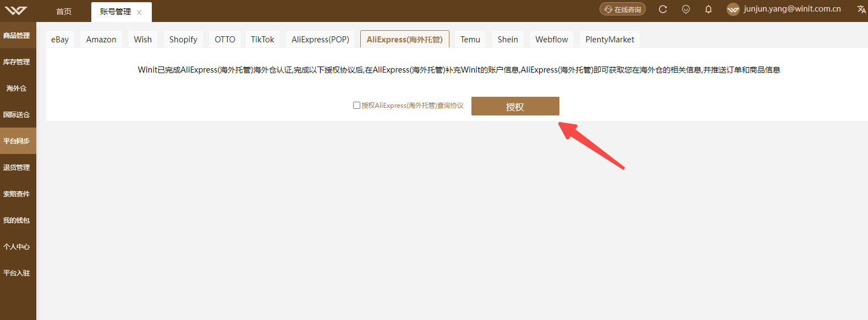Open 平台入驻 in the sidebar

coord(18,273)
